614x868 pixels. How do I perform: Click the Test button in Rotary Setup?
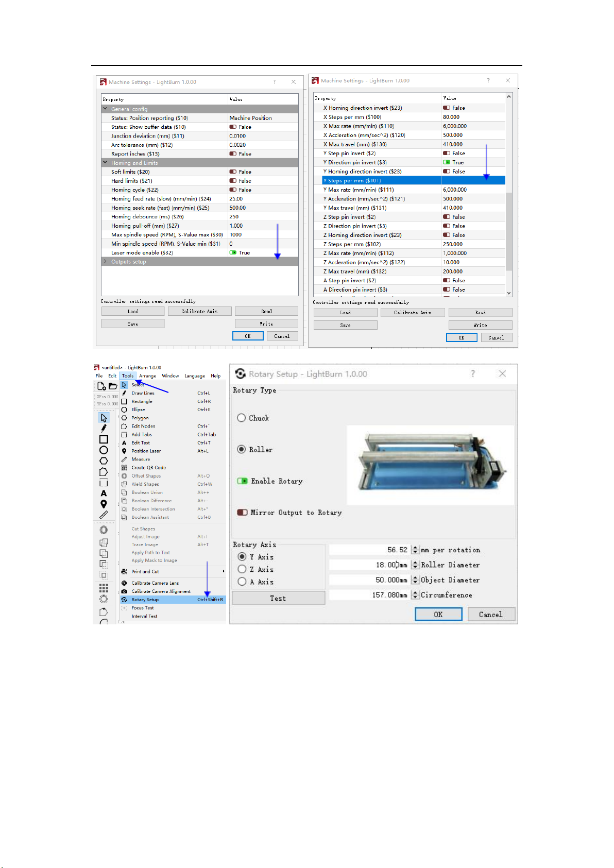tap(278, 598)
